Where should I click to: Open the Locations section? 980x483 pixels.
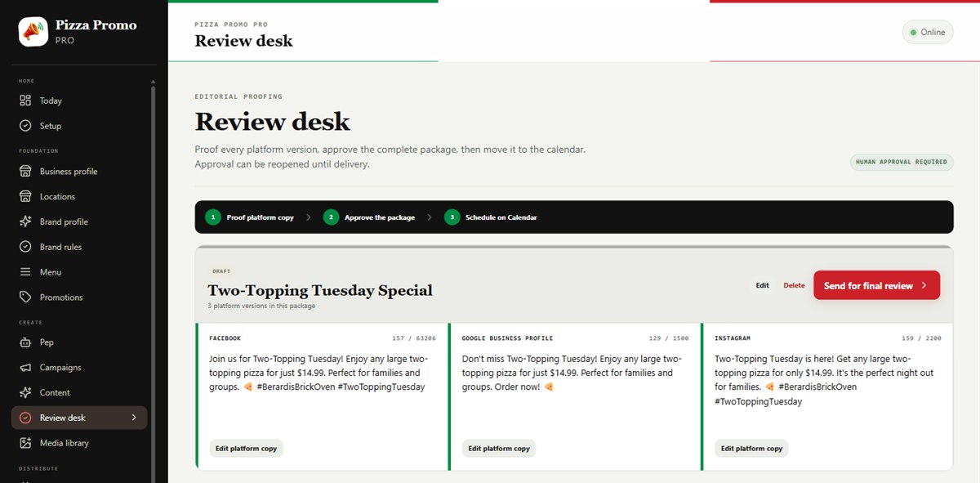tap(79, 197)
